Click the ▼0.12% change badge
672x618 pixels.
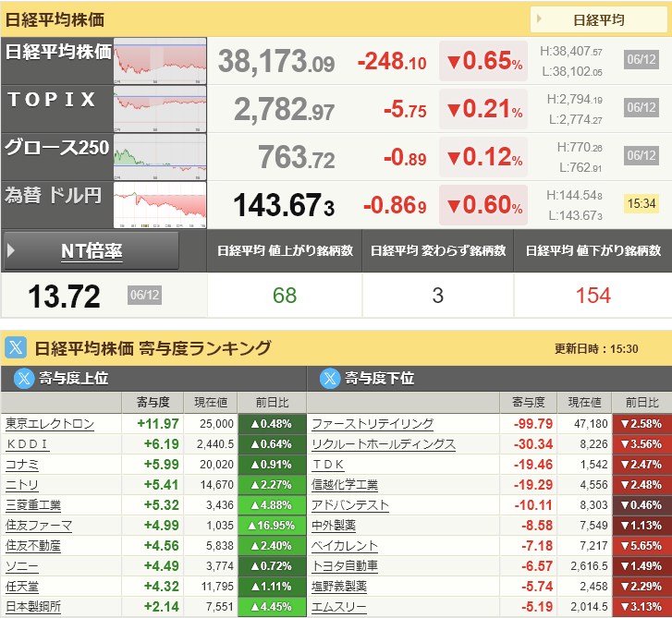[x=483, y=157]
